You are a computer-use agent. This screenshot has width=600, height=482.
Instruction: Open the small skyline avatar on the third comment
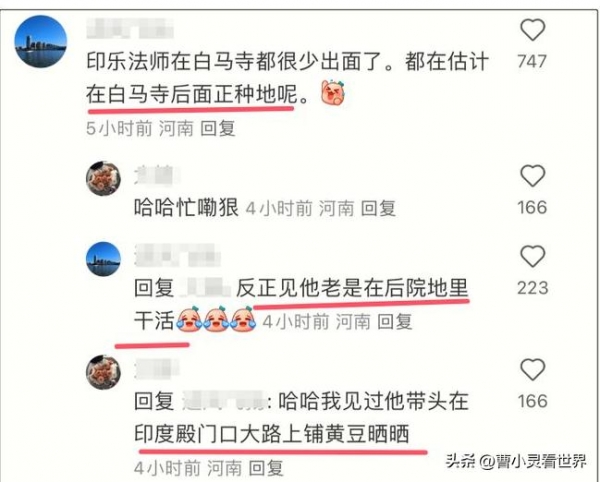[103, 259]
